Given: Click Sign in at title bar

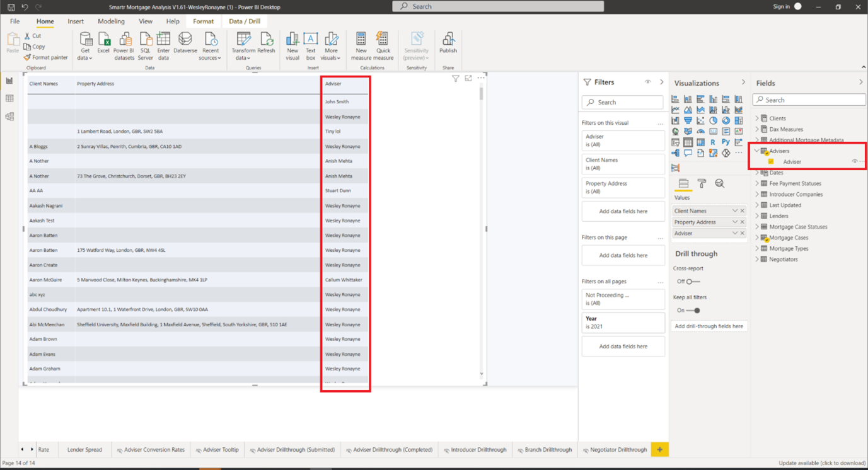Looking at the screenshot, I should click(x=781, y=7).
